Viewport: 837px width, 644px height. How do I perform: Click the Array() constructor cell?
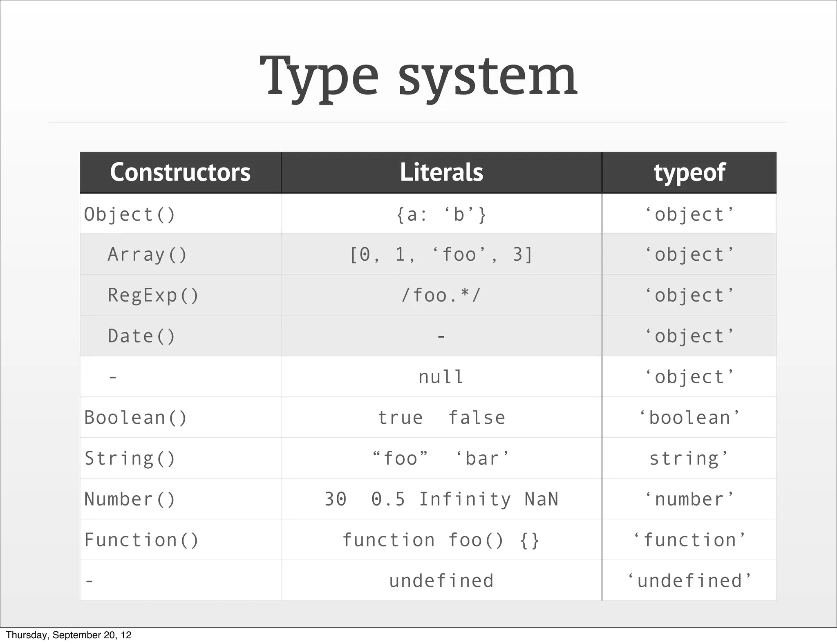181,254
